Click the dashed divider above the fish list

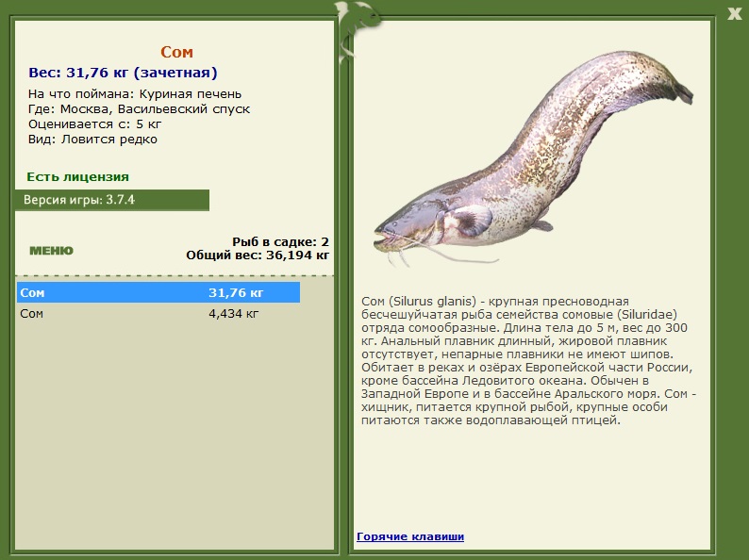pos(175,276)
